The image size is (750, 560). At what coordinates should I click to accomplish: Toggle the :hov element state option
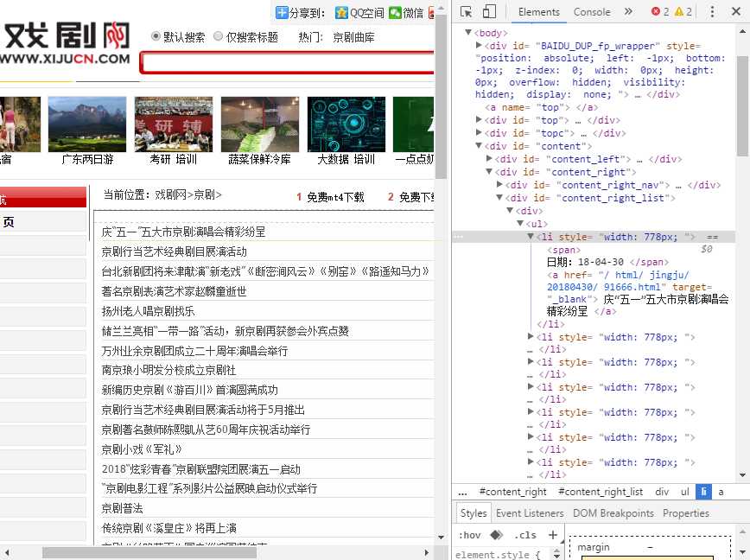(x=469, y=535)
